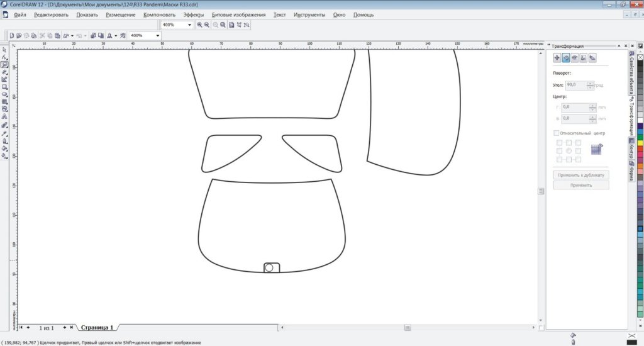Select the top-left anchor point checkbox
This screenshot has height=346, width=644.
point(559,143)
